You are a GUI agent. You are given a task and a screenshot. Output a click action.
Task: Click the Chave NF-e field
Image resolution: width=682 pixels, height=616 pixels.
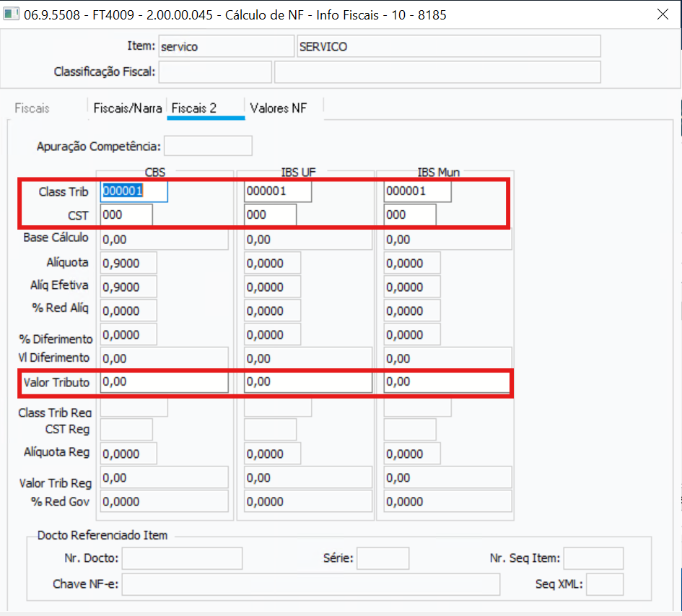(310, 584)
